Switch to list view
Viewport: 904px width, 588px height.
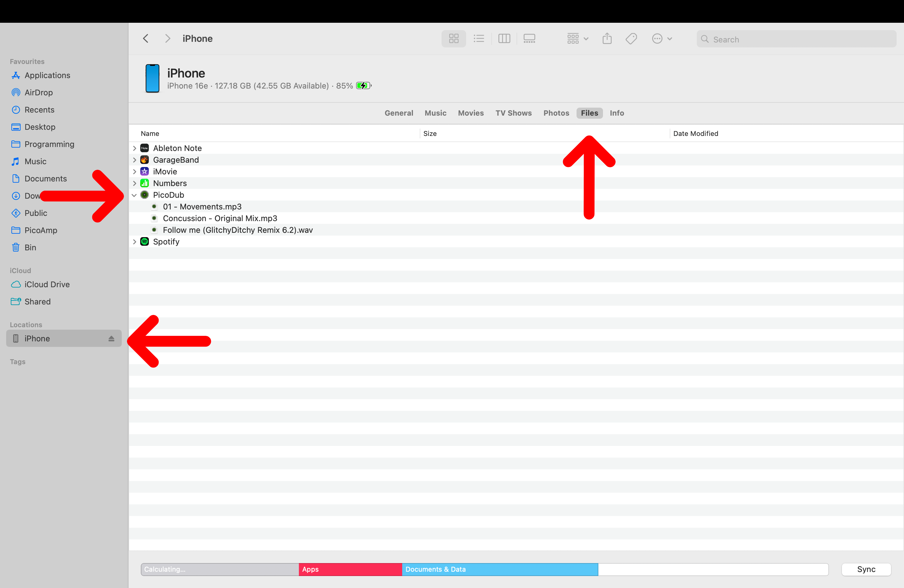(x=478, y=38)
